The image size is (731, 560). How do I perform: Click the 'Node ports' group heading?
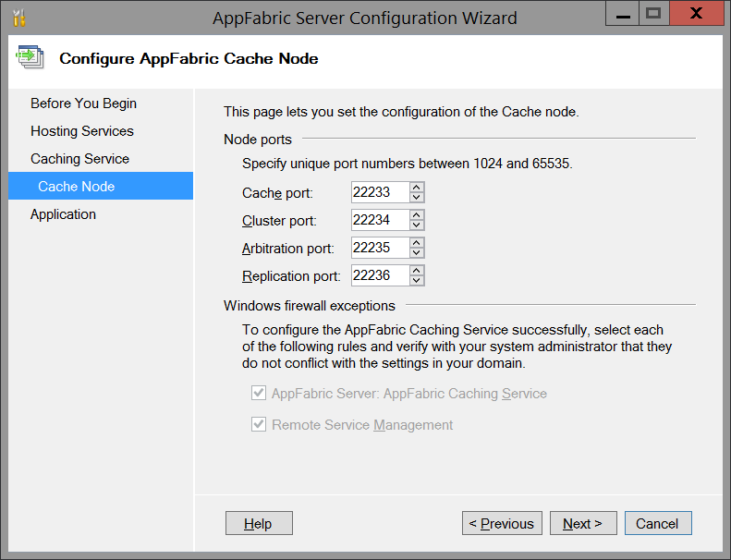click(258, 140)
